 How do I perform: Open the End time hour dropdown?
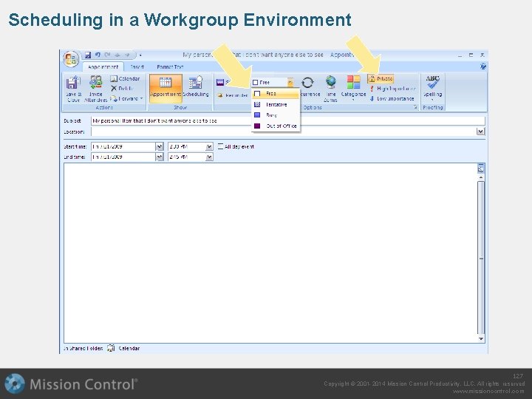(209, 157)
